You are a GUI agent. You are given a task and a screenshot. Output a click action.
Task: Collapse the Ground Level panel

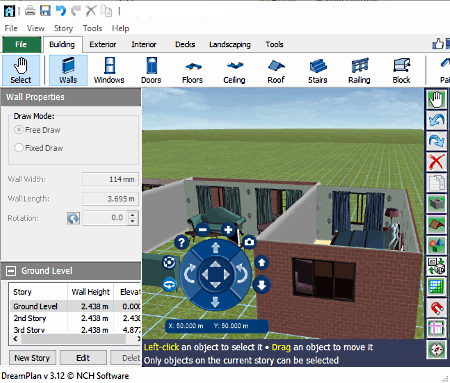(x=11, y=271)
